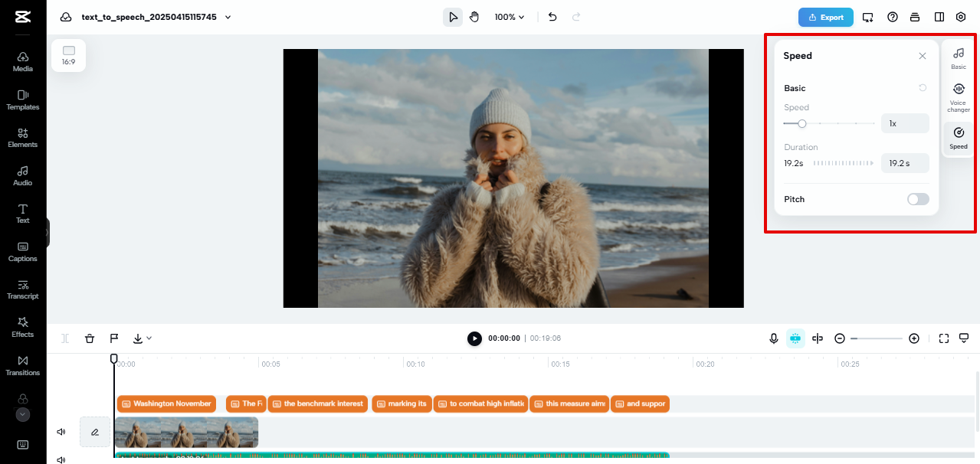Open the download options dropdown
The image size is (980, 464).
(x=142, y=338)
